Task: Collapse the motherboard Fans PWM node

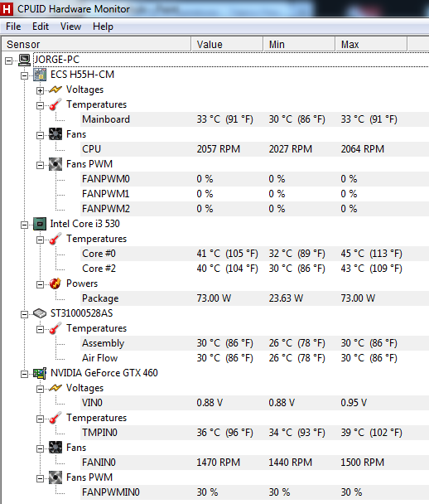Action: (x=40, y=165)
